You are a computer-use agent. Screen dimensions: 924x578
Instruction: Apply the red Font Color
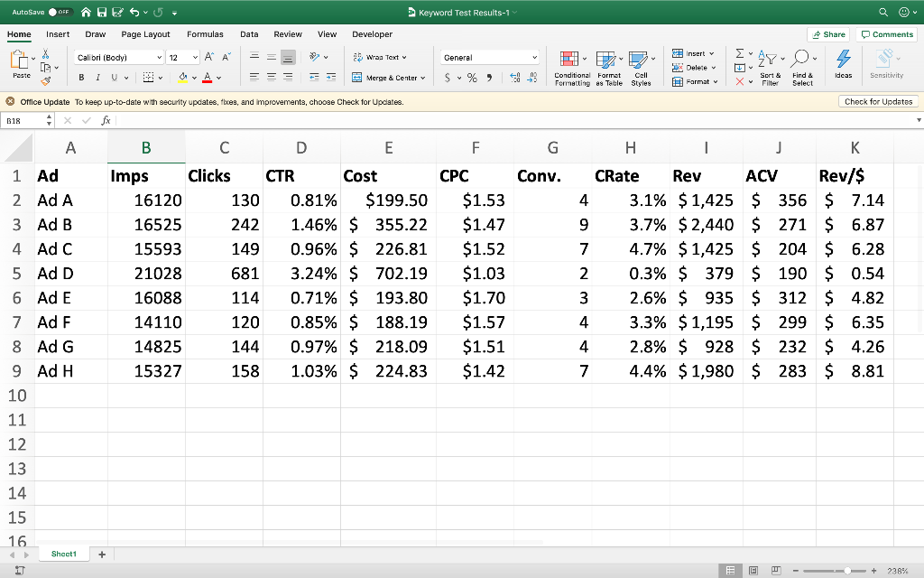(207, 78)
